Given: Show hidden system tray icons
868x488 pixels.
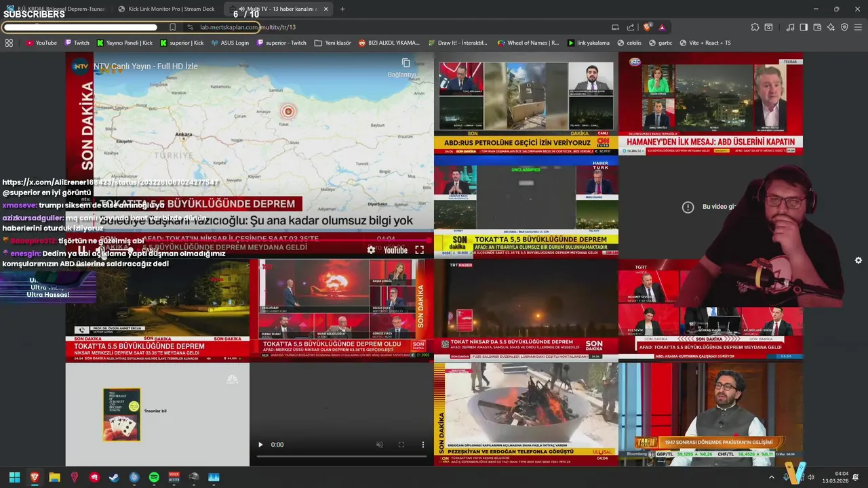Looking at the screenshot, I should [x=771, y=477].
